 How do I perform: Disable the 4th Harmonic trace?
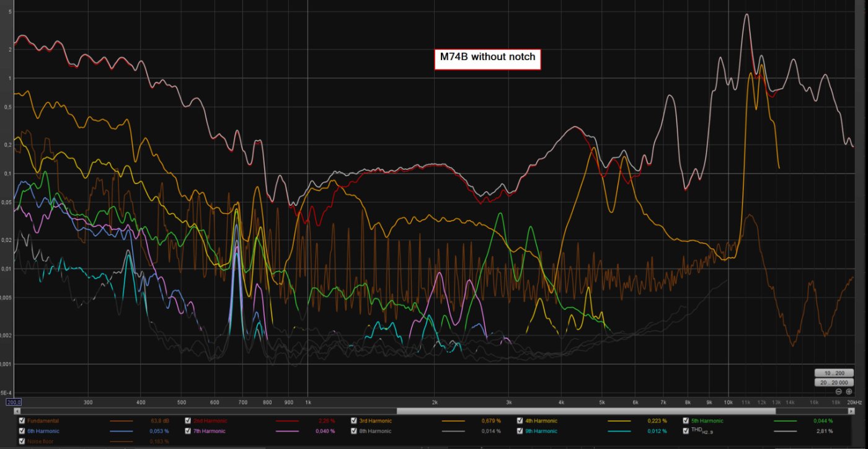coord(520,420)
